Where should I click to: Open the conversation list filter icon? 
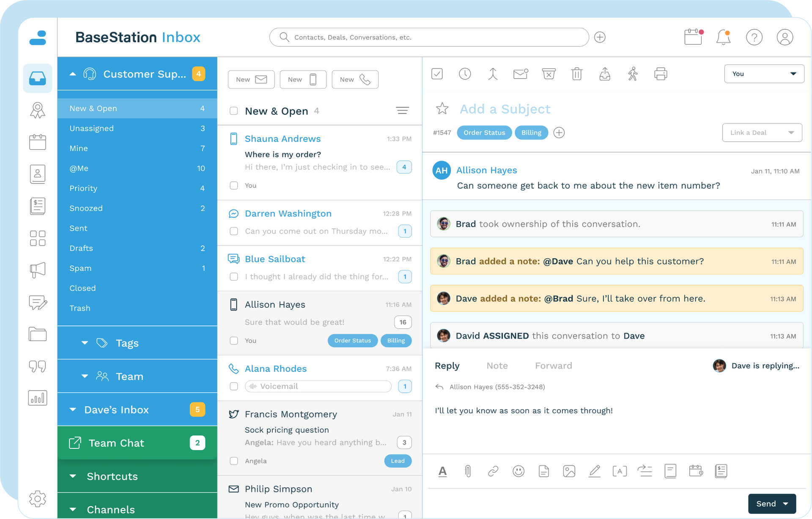tap(402, 111)
